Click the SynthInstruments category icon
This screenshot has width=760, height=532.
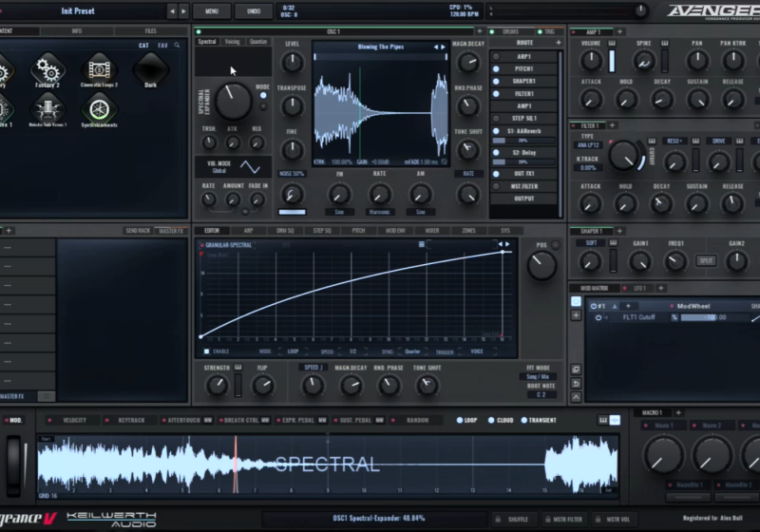click(99, 108)
